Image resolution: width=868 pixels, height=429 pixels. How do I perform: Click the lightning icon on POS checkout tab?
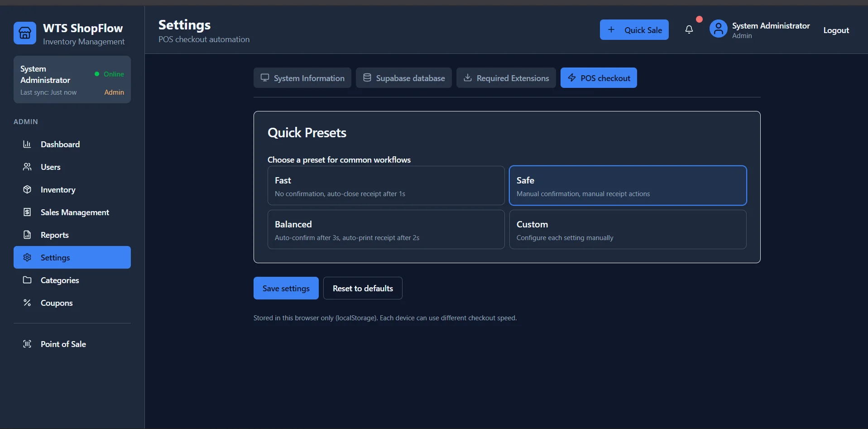[x=572, y=77]
